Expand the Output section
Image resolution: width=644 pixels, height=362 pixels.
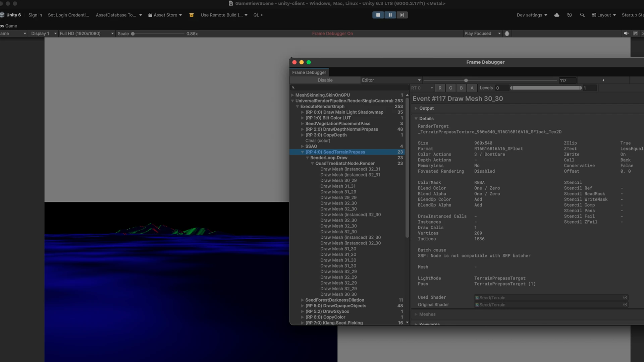416,108
